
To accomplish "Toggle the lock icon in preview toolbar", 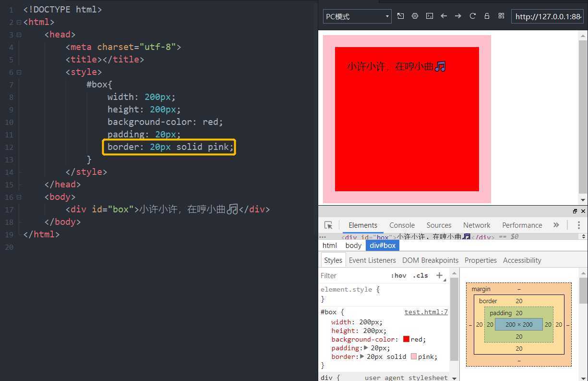I will point(487,16).
